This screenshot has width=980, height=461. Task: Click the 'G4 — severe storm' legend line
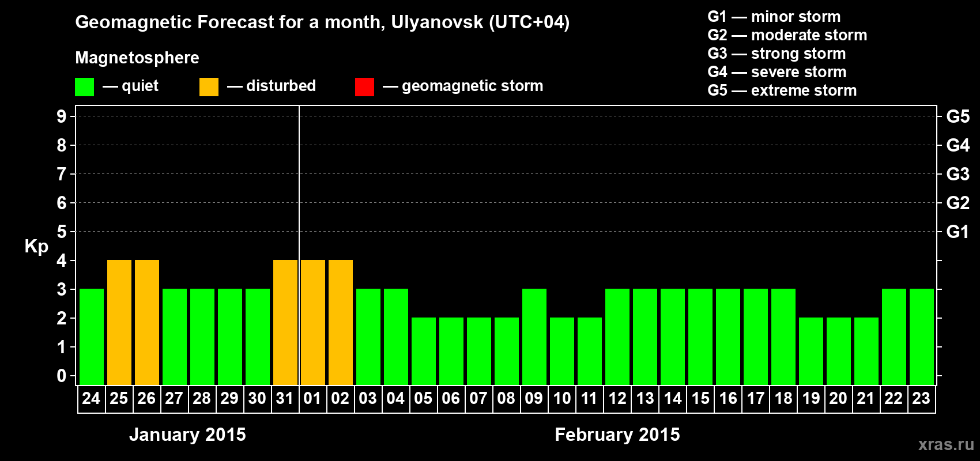pos(777,72)
